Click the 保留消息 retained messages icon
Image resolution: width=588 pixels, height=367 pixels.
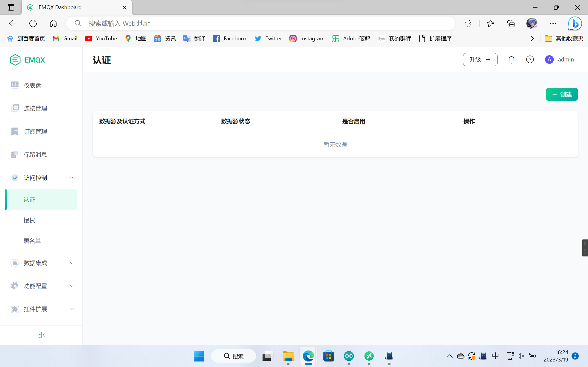pos(14,155)
